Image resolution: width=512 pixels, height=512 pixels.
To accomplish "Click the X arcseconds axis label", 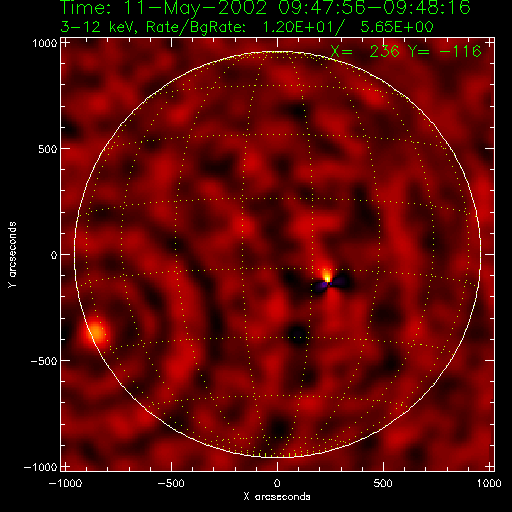I will (277, 497).
